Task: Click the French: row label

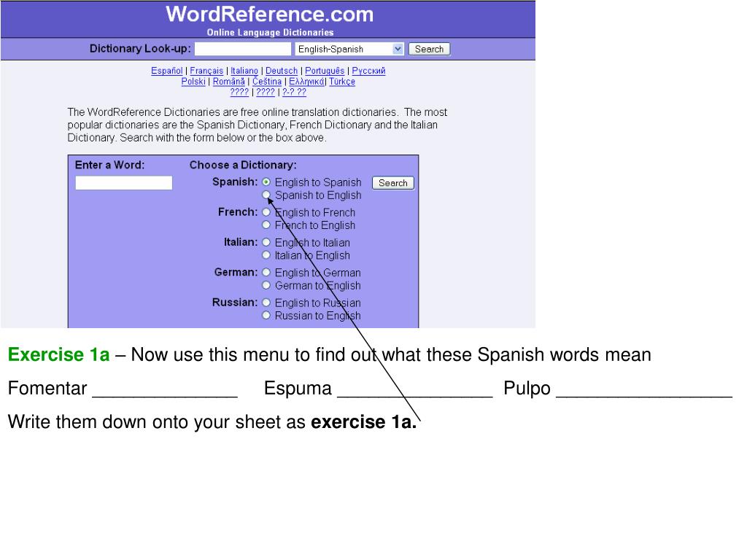Action: (x=238, y=212)
